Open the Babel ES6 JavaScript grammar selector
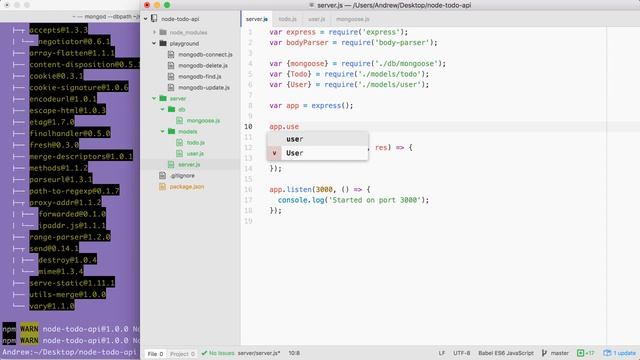This screenshot has height=360, width=640. (506, 353)
